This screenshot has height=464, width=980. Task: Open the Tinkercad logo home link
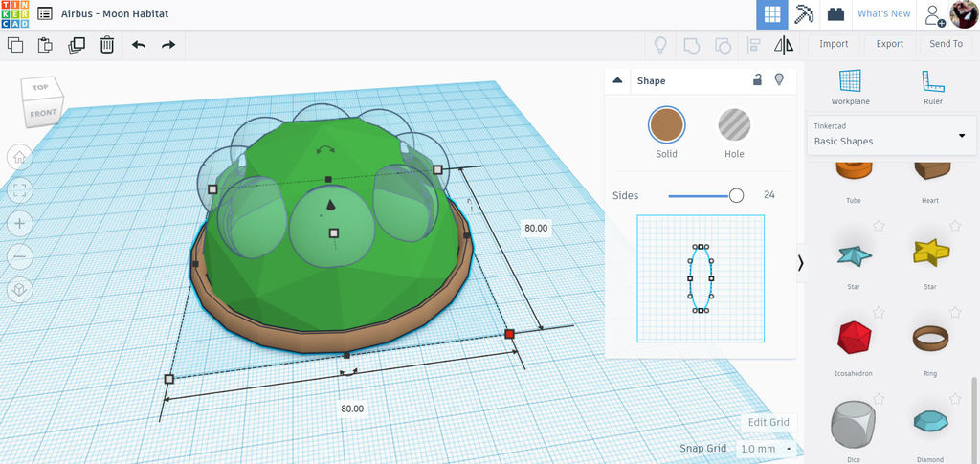click(x=14, y=14)
